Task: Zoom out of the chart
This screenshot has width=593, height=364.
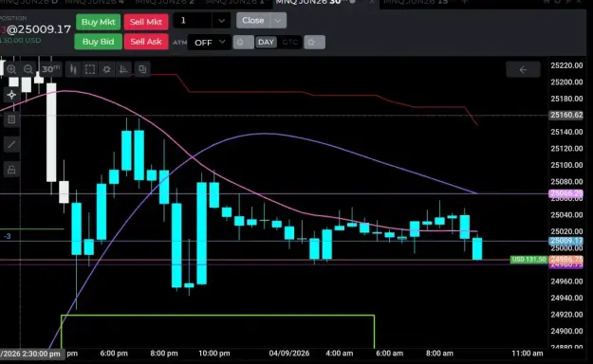Action: 28,69
